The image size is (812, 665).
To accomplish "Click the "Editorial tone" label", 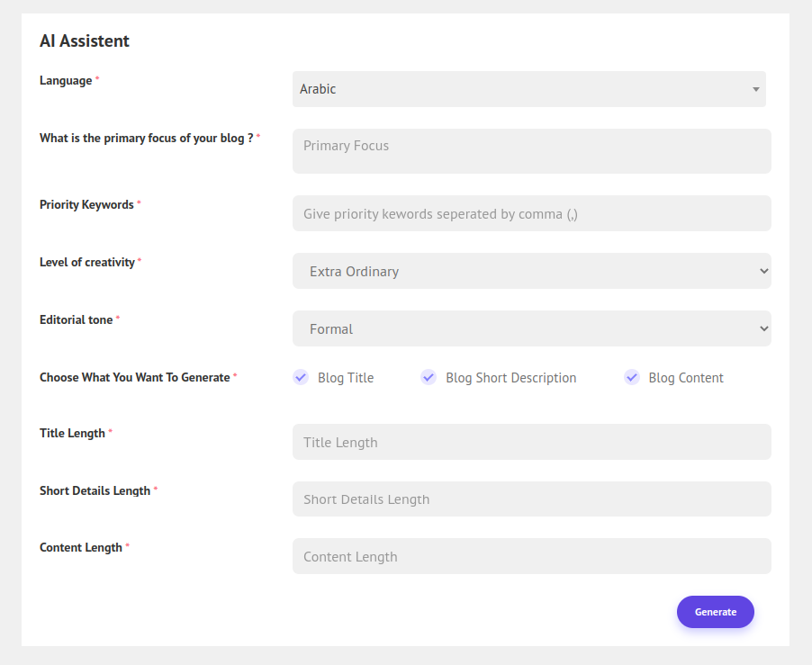I will [x=77, y=320].
